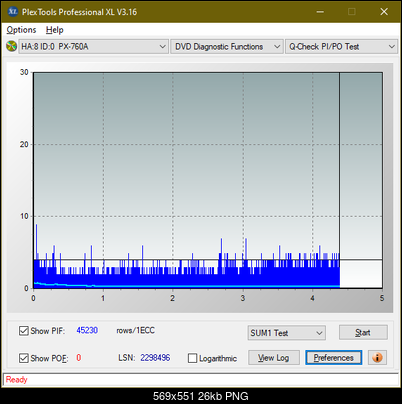Viewport: 402px width, 404px height.
Task: Click the POF value 0
Action: pos(79,358)
